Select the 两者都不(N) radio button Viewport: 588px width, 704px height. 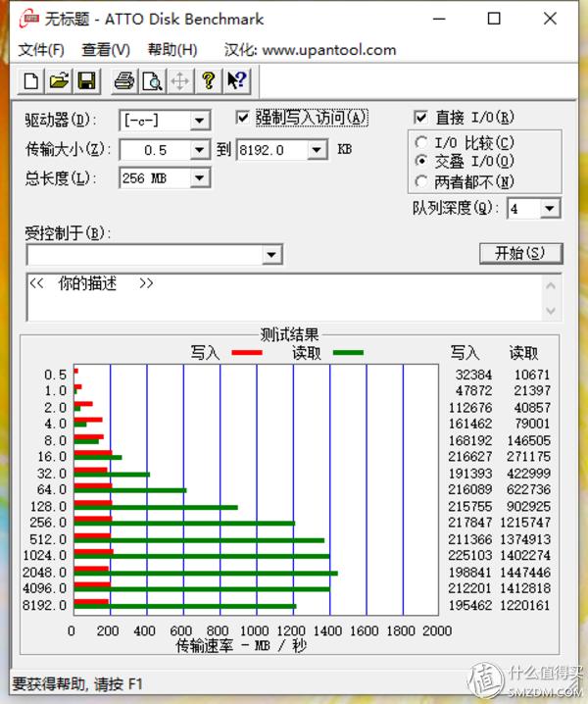click(x=421, y=181)
